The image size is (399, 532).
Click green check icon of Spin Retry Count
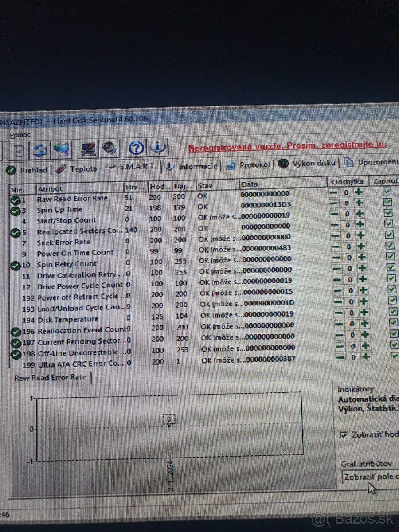tap(15, 265)
